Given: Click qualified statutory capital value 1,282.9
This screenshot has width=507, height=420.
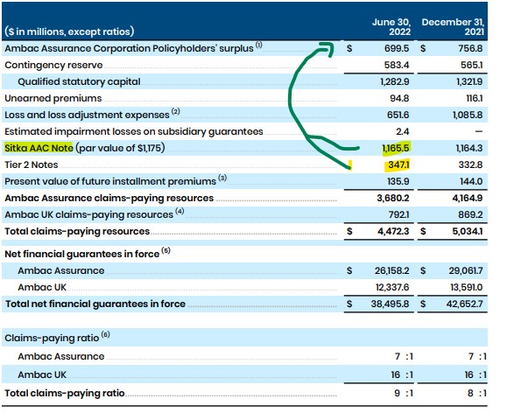Looking at the screenshot, I should (x=394, y=81).
